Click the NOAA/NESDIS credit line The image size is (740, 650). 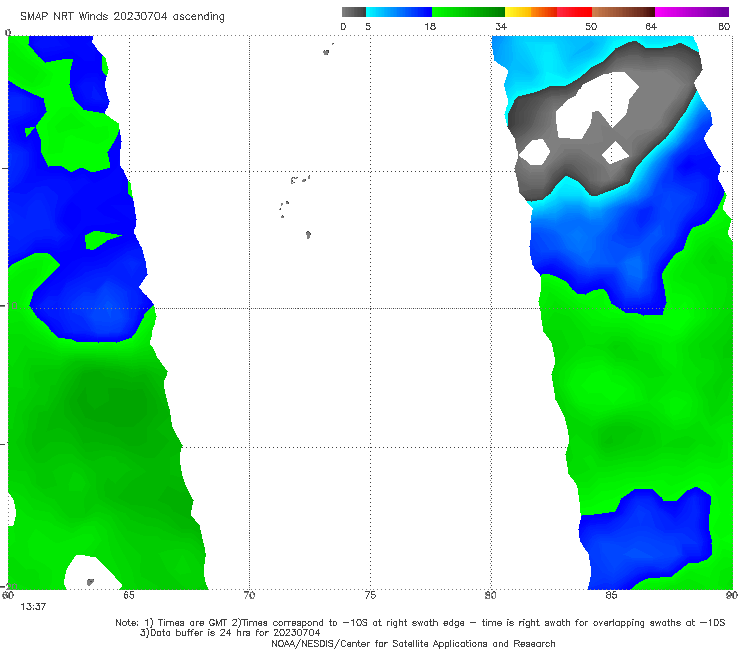pos(413,643)
